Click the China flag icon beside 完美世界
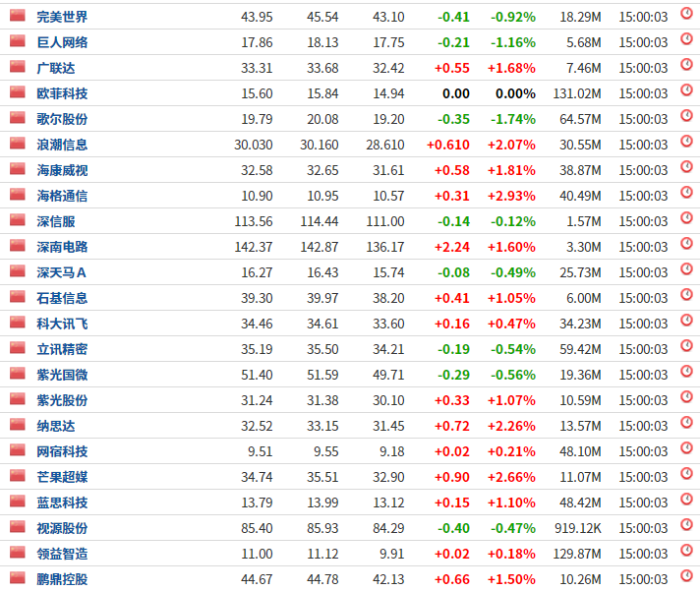Image resolution: width=700 pixels, height=591 pixels. click(x=18, y=16)
